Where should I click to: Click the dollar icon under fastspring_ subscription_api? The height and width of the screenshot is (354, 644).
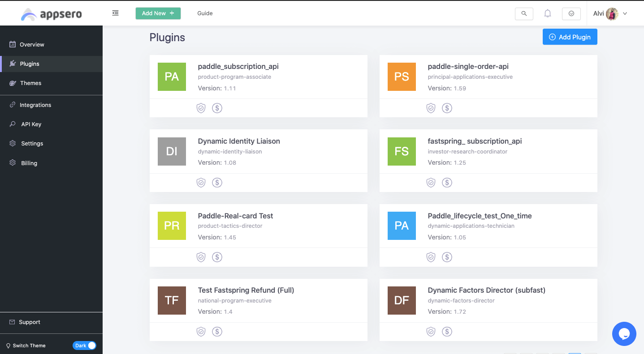(x=447, y=183)
